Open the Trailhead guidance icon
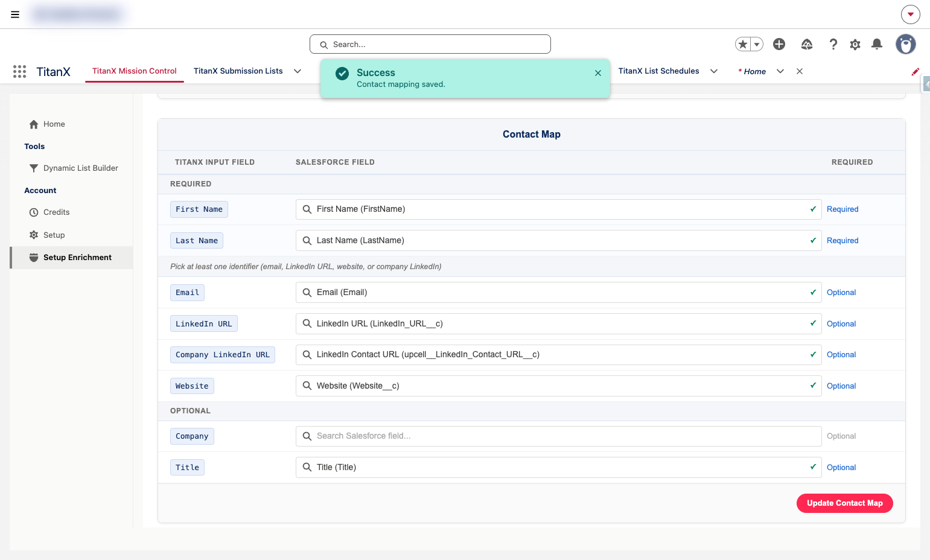This screenshot has height=560, width=930. coord(807,44)
